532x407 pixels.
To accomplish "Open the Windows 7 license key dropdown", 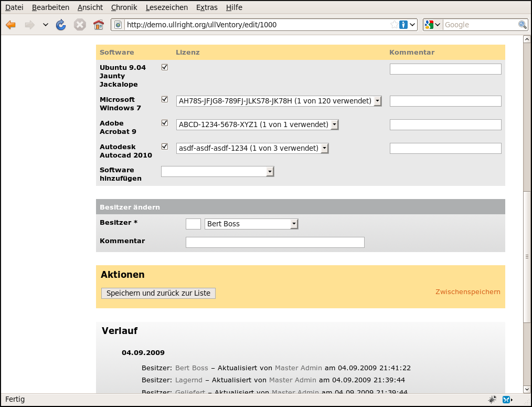I will [x=279, y=101].
